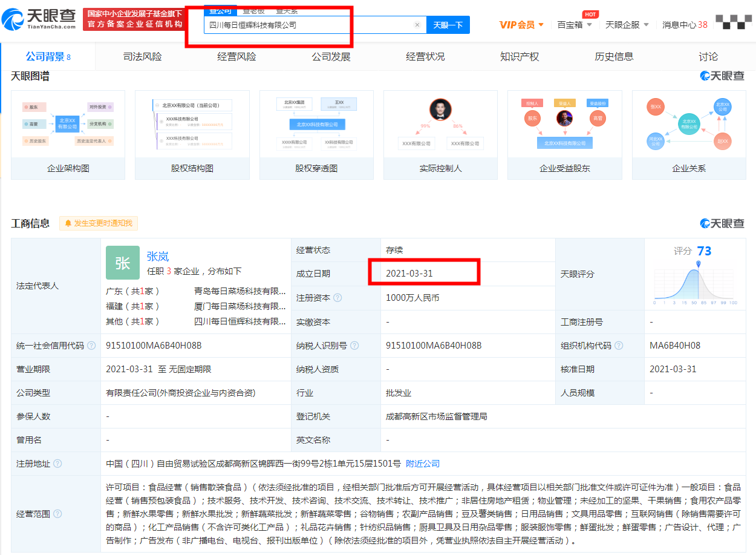The width and height of the screenshot is (756, 555).
Task: Click help icon beside 组织机构代码
Action: click(x=619, y=346)
